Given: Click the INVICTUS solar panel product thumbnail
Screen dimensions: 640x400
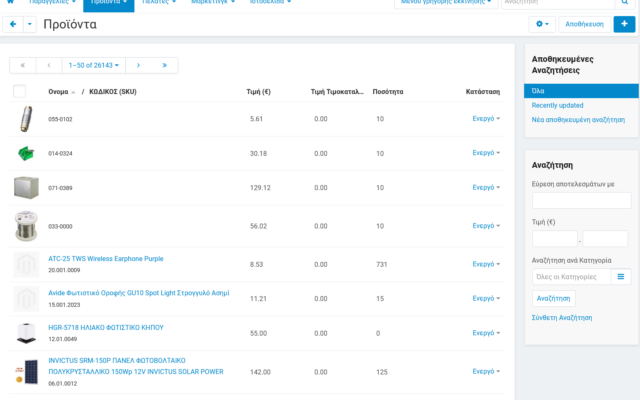Looking at the screenshot, I should tap(25, 372).
